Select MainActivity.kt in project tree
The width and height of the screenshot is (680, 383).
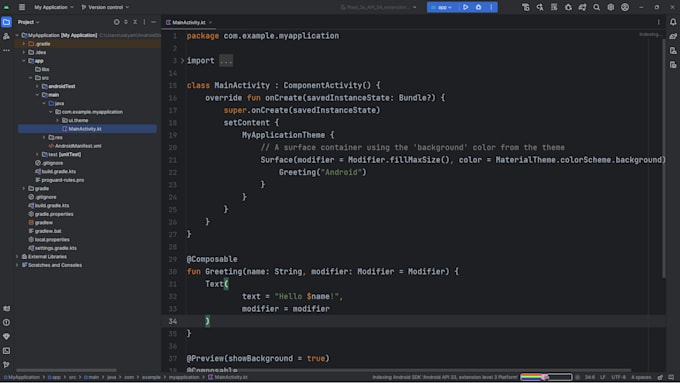click(x=88, y=129)
